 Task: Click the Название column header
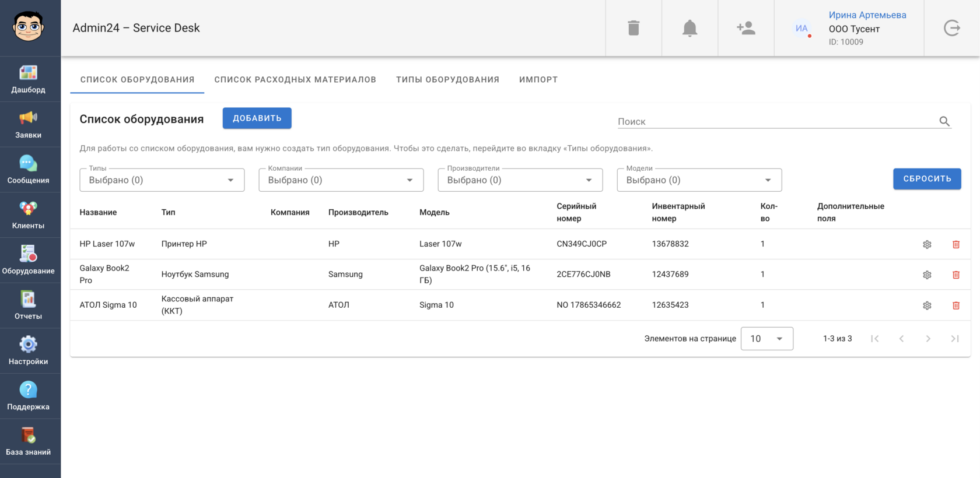pyautogui.click(x=98, y=212)
